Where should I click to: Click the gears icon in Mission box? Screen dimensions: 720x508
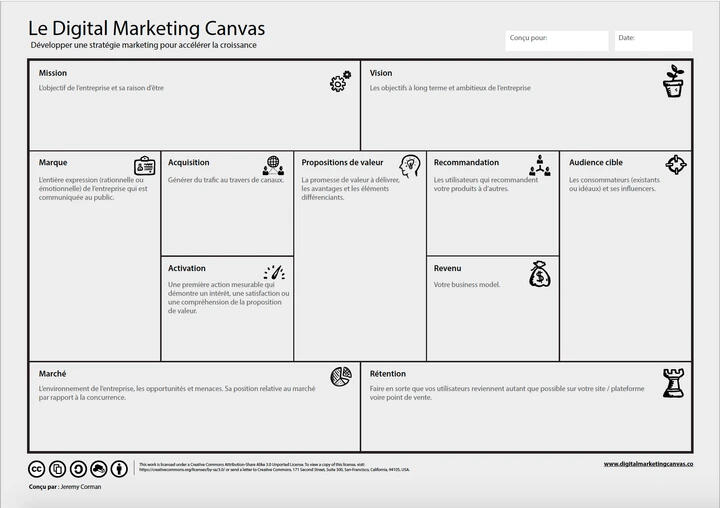point(340,81)
